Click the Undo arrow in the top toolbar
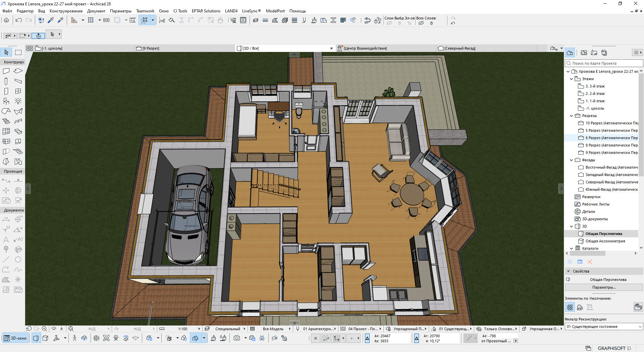Viewport: 644px width, 352px height. [x=19, y=20]
